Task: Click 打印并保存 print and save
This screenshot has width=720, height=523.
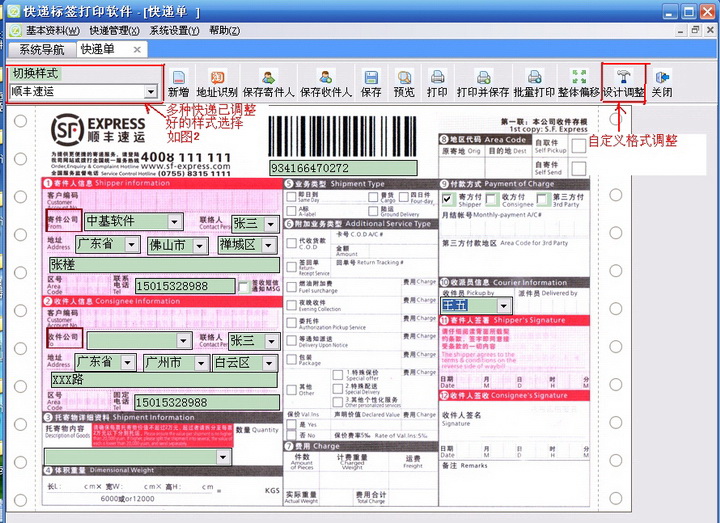Action: point(483,84)
